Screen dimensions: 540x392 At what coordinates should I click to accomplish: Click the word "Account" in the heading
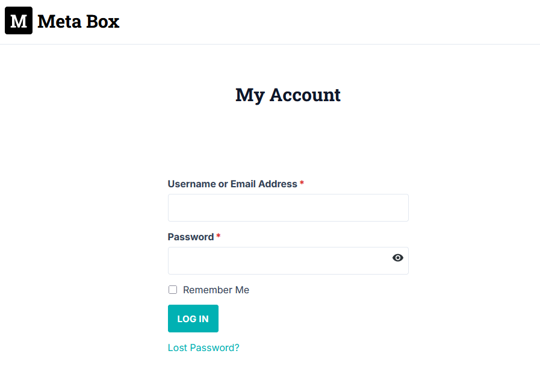click(305, 95)
